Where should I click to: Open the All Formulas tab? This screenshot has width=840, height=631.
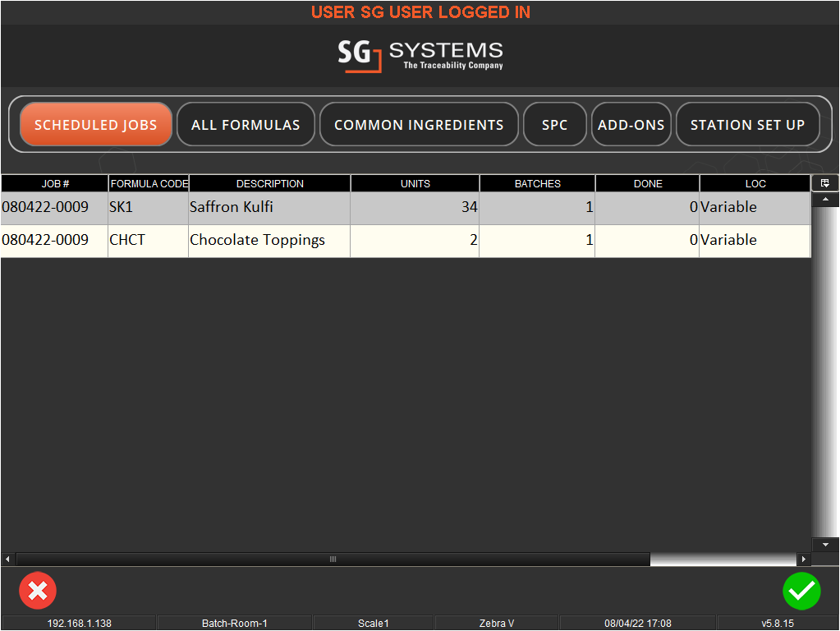click(x=246, y=124)
